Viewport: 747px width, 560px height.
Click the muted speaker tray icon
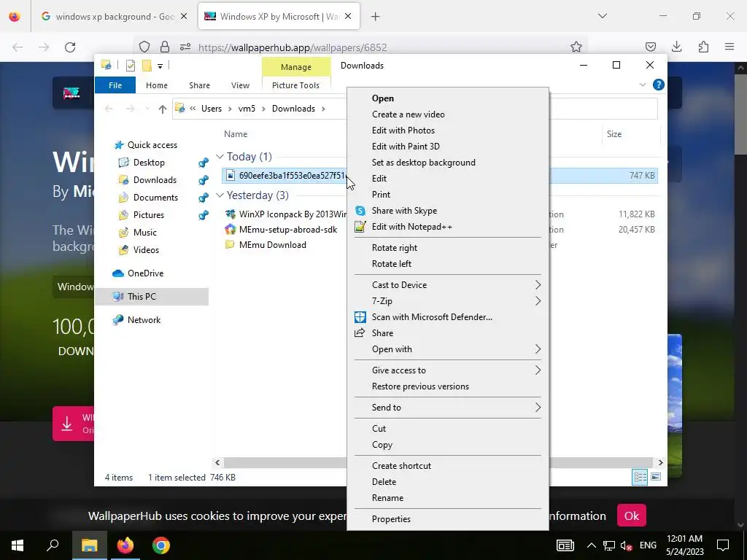point(627,545)
